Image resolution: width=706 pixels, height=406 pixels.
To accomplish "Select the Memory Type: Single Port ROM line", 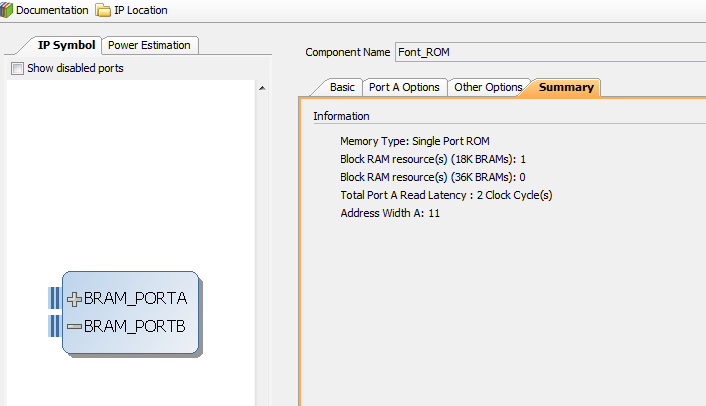I will point(415,141).
